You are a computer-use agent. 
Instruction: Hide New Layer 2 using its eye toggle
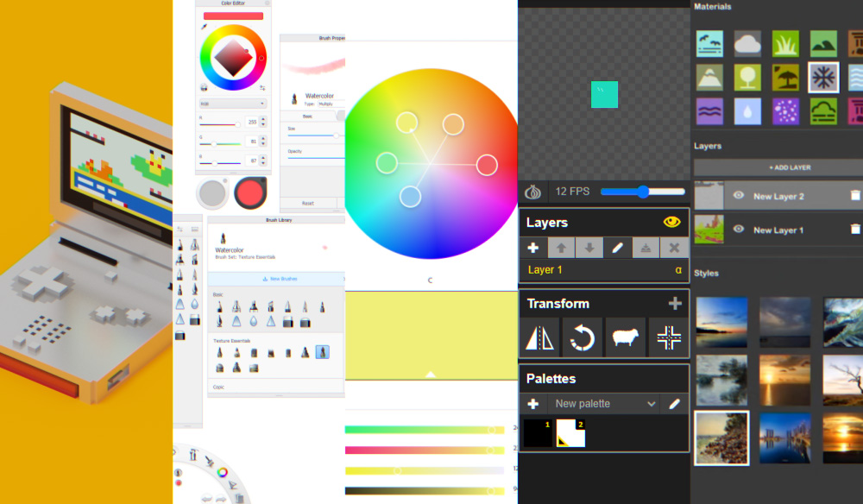coord(739,195)
